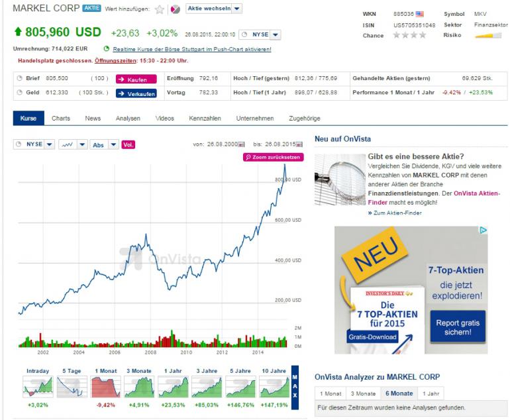Click the pink portfolio pie icon
The height and width of the screenshot is (420, 510).
pos(175,9)
